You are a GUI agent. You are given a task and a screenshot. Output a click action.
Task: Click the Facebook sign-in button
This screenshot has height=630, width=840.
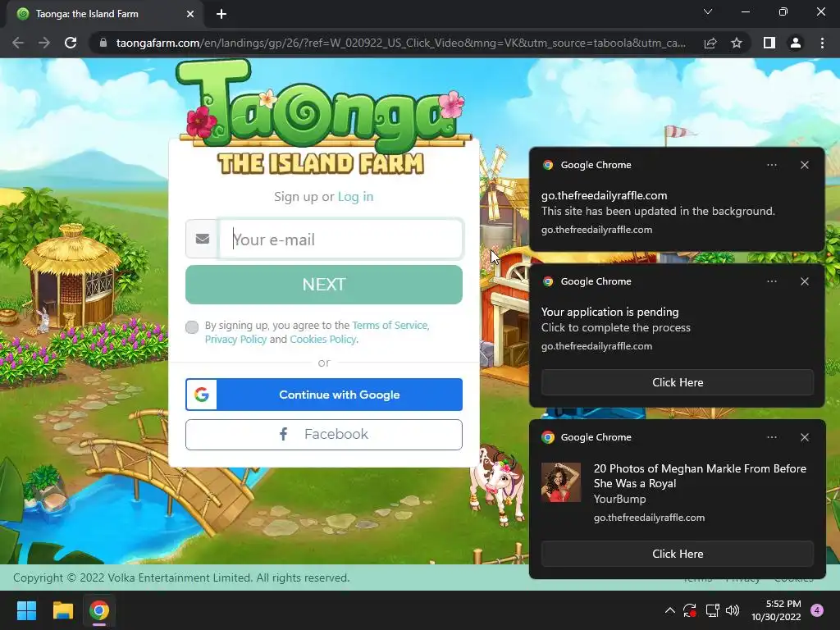pos(324,435)
